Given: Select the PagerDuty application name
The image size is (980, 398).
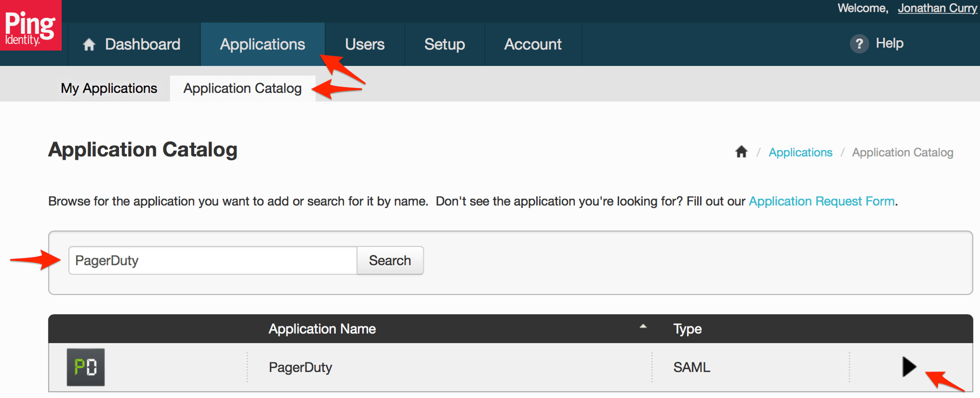Looking at the screenshot, I should click(x=300, y=367).
